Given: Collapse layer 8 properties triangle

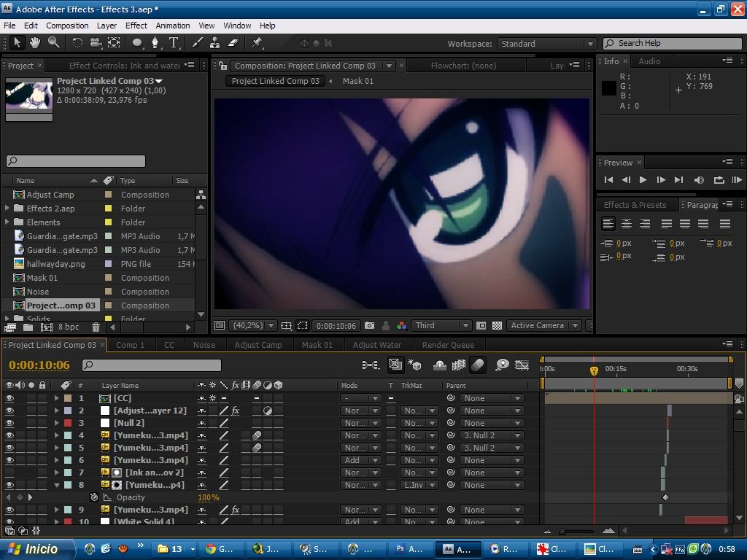Looking at the screenshot, I should coord(57,485).
